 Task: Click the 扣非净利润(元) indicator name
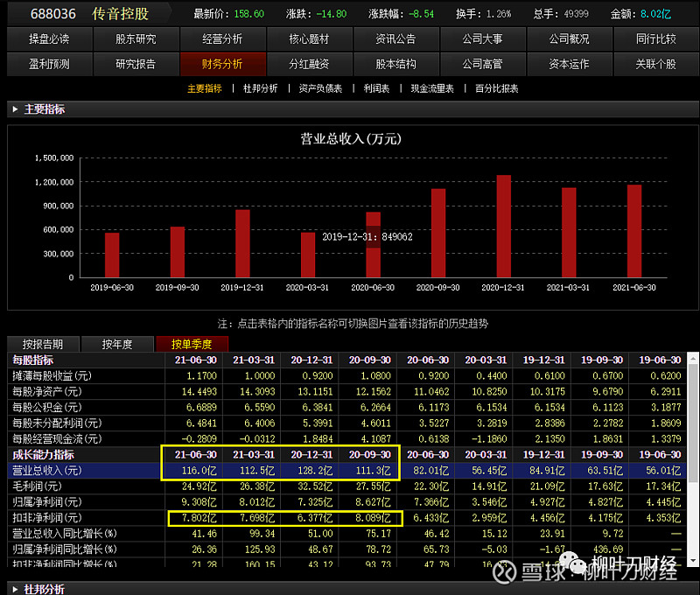[x=47, y=518]
